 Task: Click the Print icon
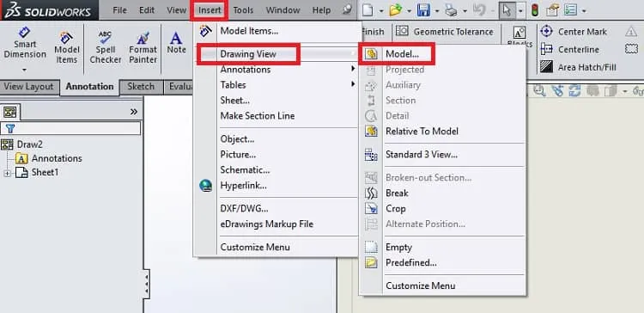tap(451, 9)
